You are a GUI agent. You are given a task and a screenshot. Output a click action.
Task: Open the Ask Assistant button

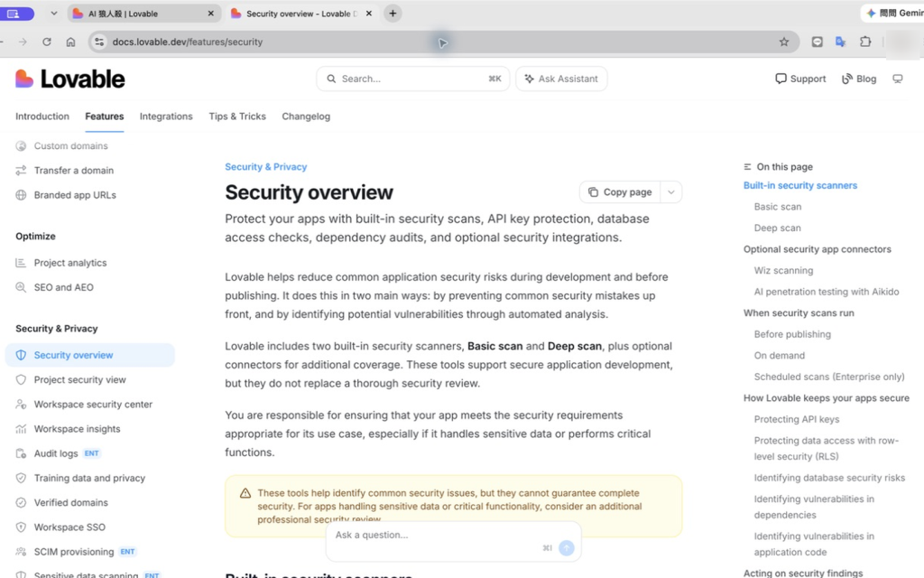pos(561,79)
